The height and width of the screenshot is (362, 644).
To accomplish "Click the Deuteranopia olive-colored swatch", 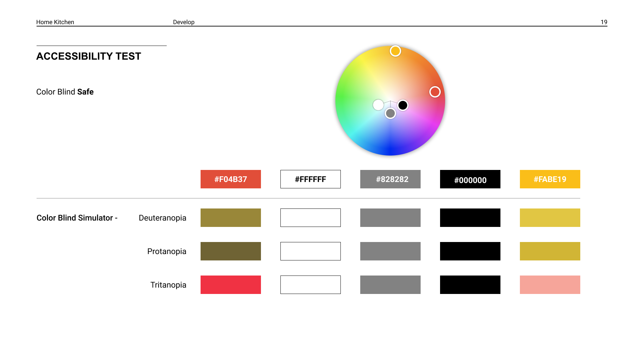I will (x=230, y=218).
